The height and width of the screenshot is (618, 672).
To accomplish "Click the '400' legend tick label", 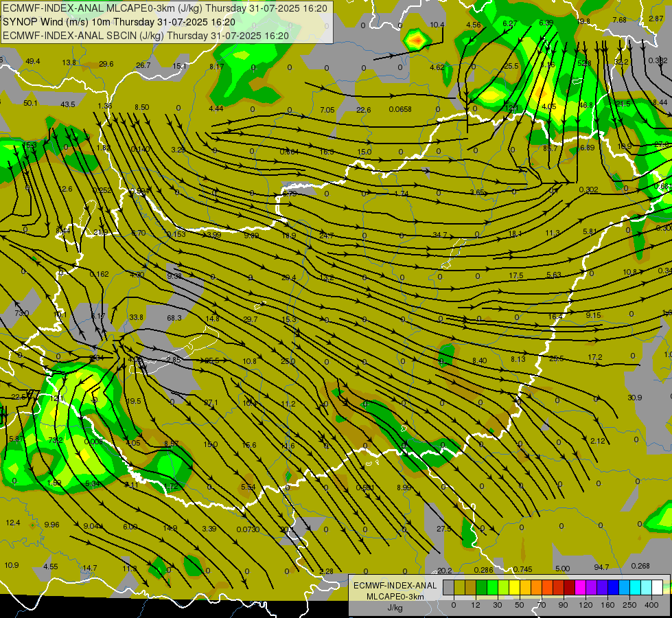I will coord(651,605).
